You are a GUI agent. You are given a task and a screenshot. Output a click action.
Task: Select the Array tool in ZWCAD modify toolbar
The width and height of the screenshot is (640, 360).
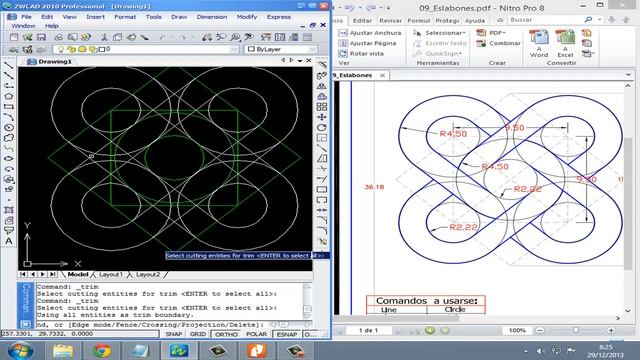(x=322, y=107)
